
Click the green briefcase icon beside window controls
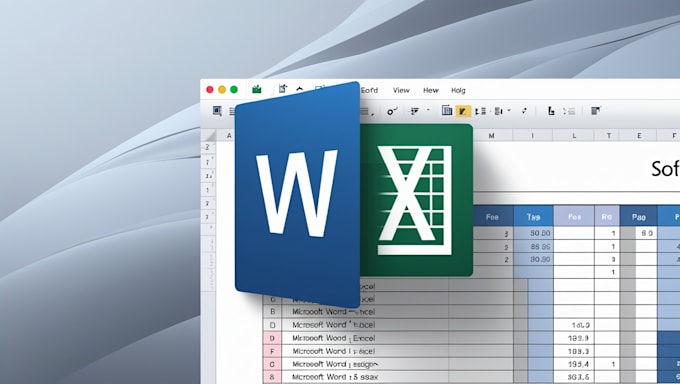coord(257,89)
